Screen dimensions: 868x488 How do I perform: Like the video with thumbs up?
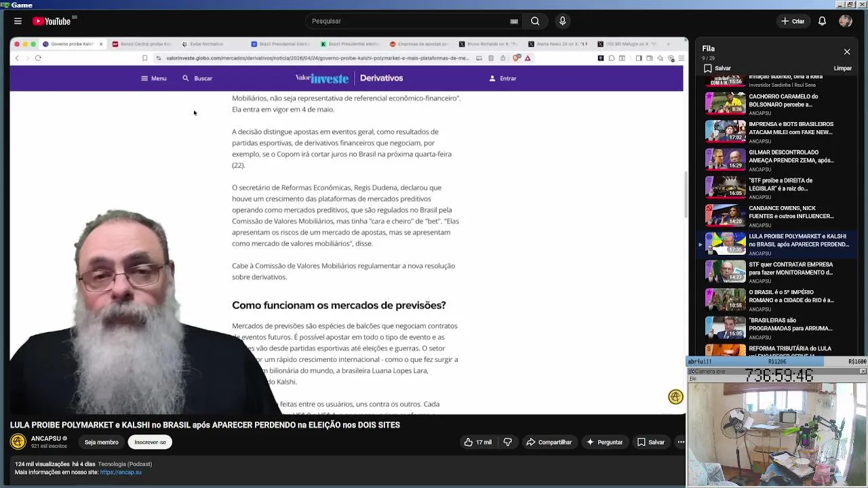click(x=477, y=442)
